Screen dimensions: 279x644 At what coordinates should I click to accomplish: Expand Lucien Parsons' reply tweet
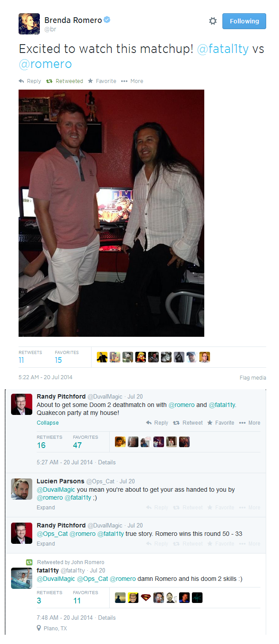pyautogui.click(x=46, y=508)
